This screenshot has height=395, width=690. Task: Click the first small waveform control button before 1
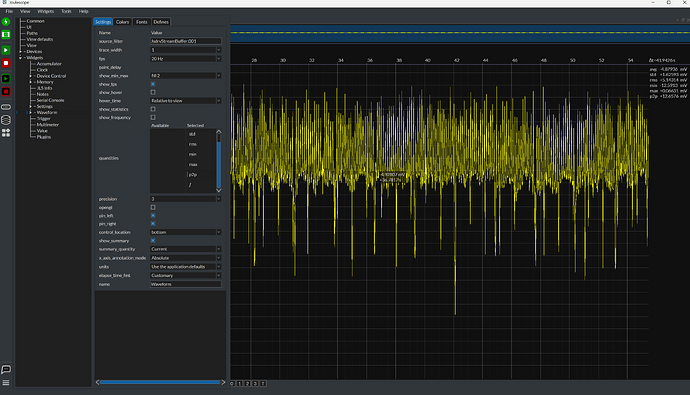[232, 384]
